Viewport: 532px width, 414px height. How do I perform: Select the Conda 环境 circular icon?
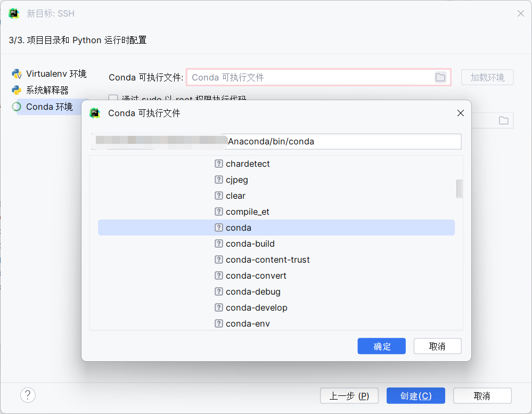click(17, 107)
